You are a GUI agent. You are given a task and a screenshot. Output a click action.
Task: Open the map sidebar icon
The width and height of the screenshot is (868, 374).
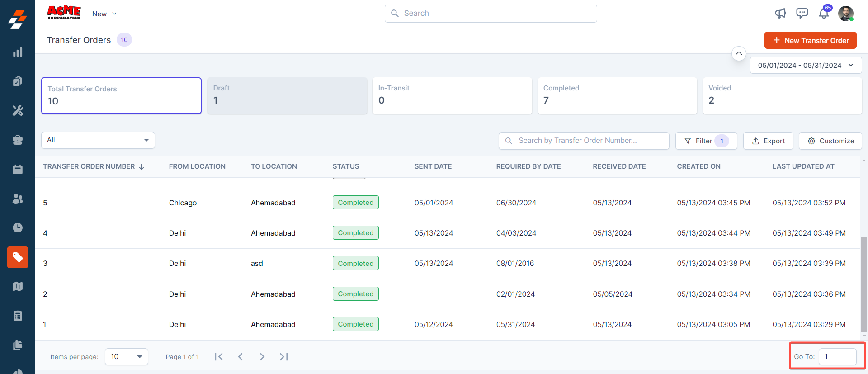point(18,286)
